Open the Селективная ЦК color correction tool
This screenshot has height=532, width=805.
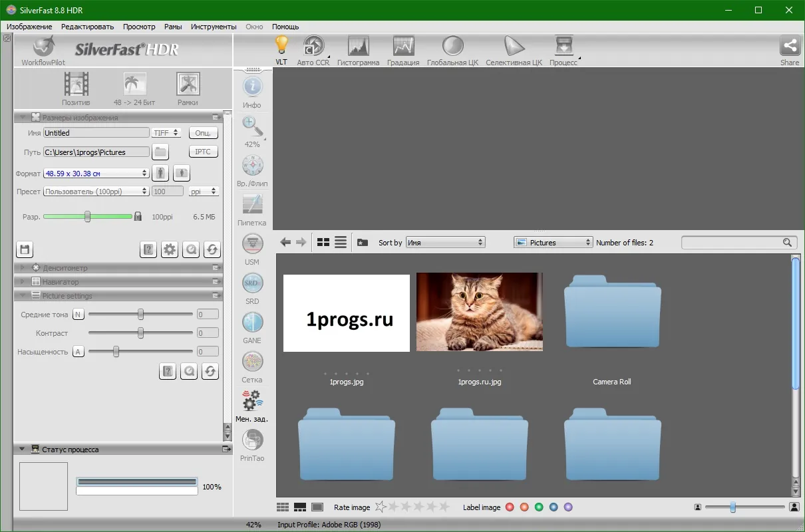click(514, 46)
